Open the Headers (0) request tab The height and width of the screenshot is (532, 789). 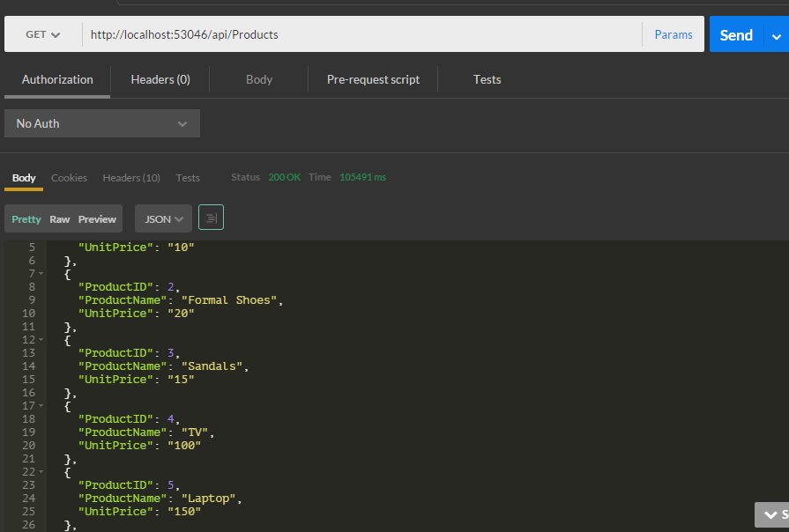pos(160,79)
